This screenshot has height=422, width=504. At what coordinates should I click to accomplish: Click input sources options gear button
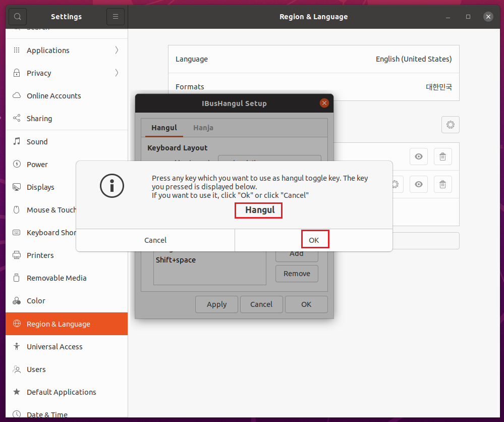click(x=451, y=125)
